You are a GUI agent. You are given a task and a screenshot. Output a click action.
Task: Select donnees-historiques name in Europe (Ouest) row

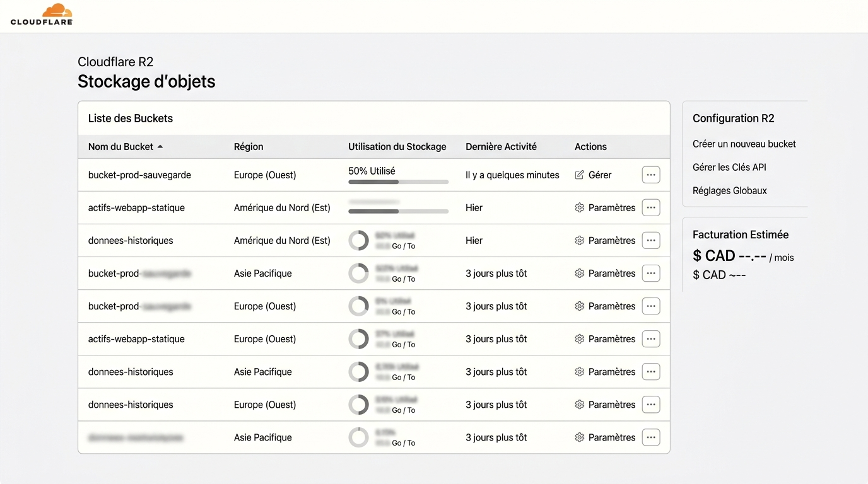tap(131, 404)
